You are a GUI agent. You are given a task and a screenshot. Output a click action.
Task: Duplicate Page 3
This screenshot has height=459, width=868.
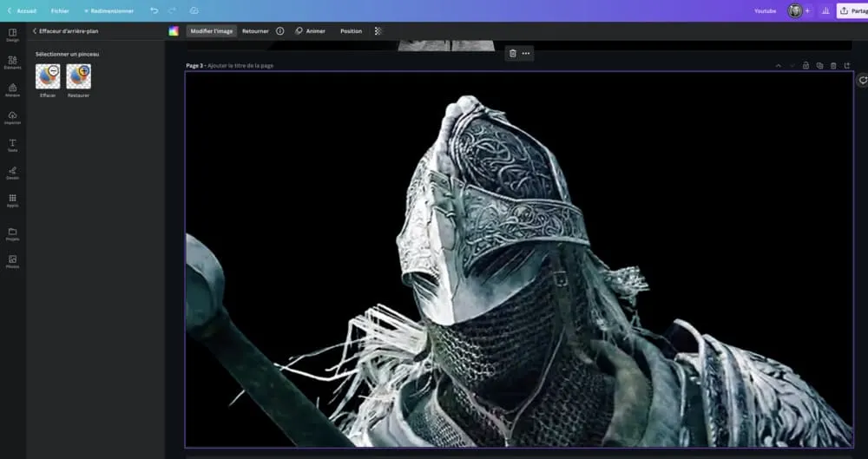[x=820, y=65]
